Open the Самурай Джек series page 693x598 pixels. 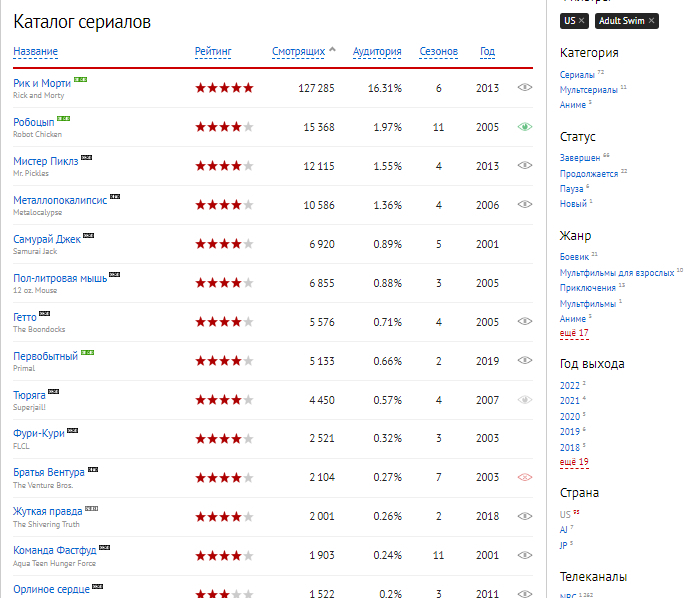tap(47, 239)
